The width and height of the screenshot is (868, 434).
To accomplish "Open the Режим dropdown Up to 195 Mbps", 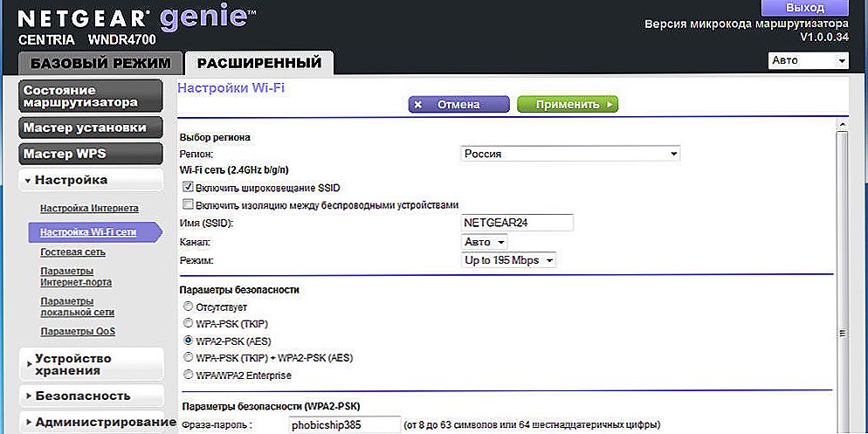I will 508,260.
